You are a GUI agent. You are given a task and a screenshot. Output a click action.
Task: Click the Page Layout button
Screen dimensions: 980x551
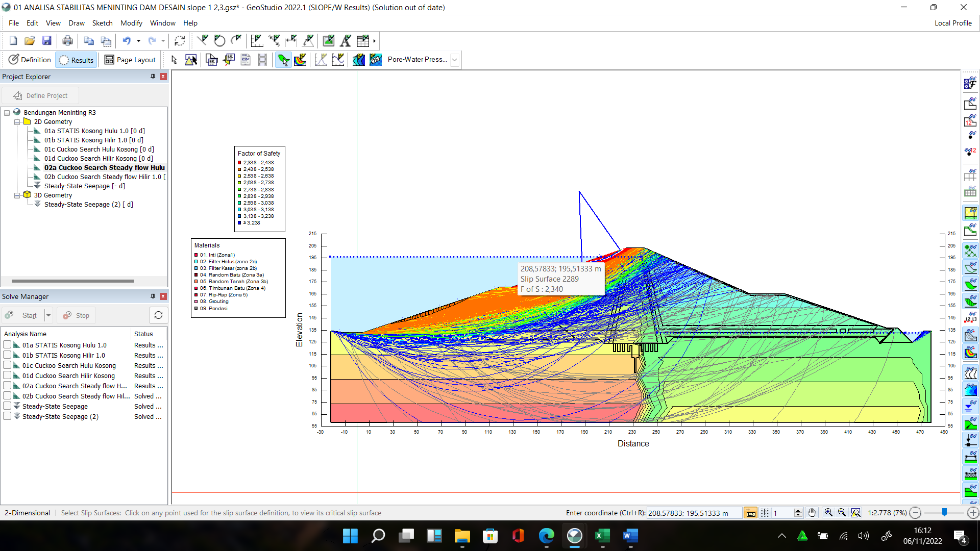tap(130, 60)
